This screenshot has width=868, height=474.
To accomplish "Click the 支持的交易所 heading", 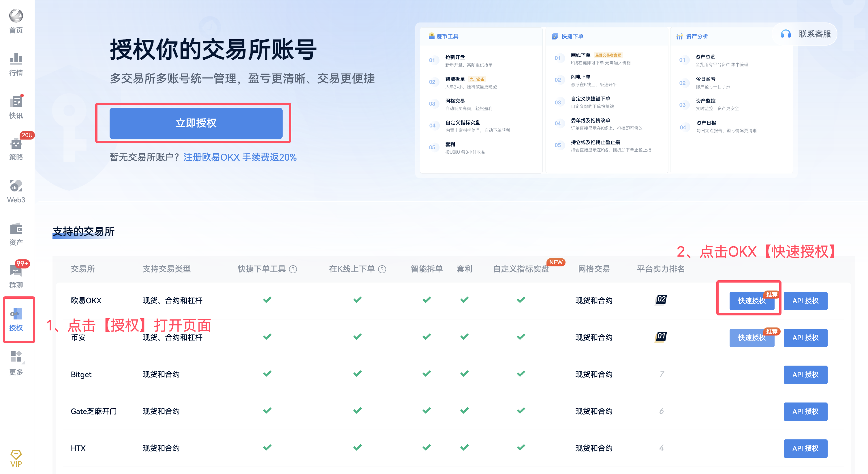I will point(84,232).
